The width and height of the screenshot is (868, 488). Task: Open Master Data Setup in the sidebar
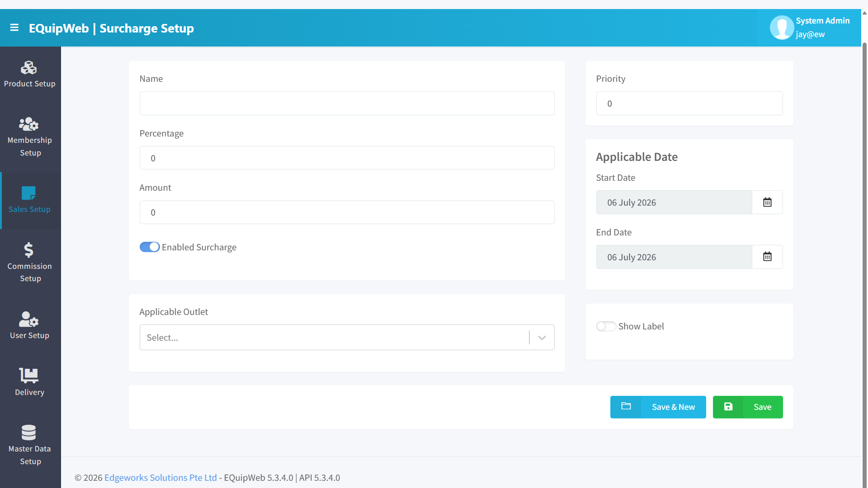(x=30, y=445)
